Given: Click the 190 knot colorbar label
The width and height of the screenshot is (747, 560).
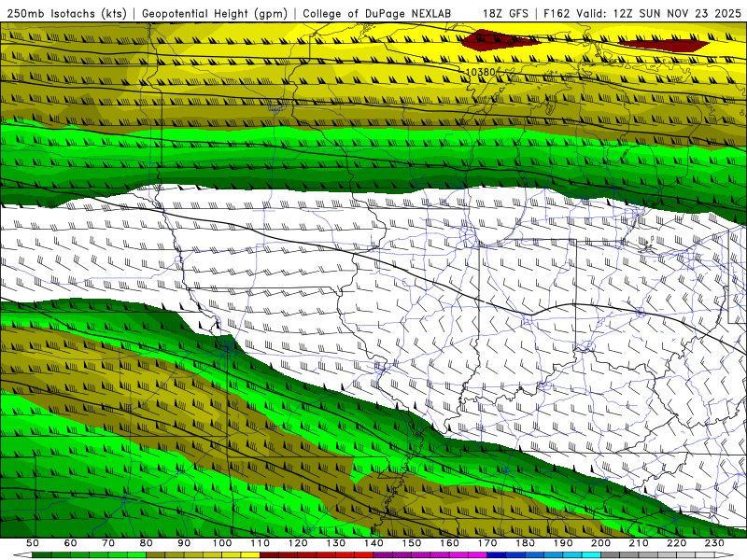Looking at the screenshot, I should tap(564, 543).
